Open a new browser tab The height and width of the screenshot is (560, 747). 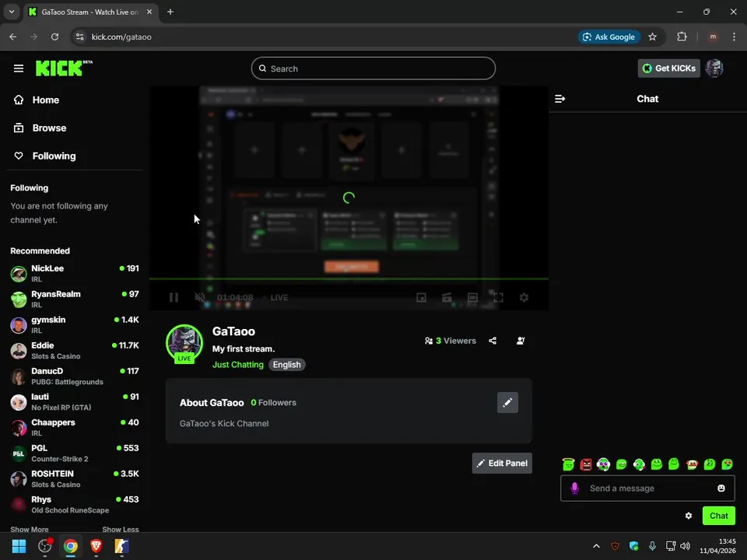[170, 12]
